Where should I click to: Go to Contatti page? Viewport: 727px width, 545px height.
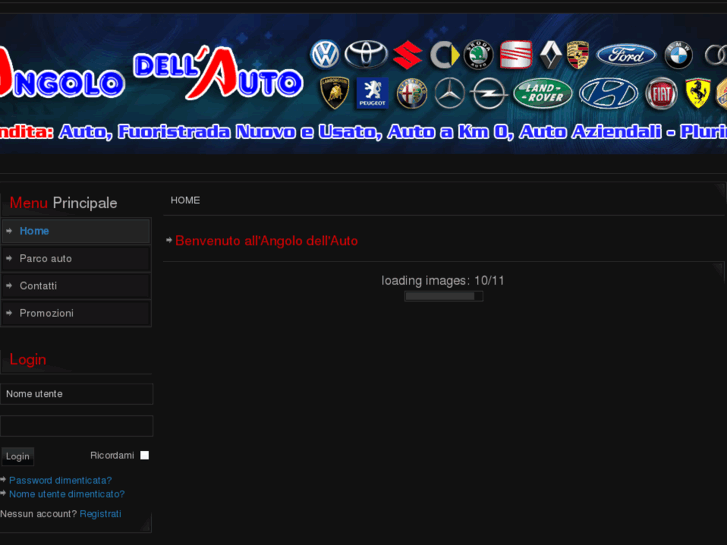76,286
